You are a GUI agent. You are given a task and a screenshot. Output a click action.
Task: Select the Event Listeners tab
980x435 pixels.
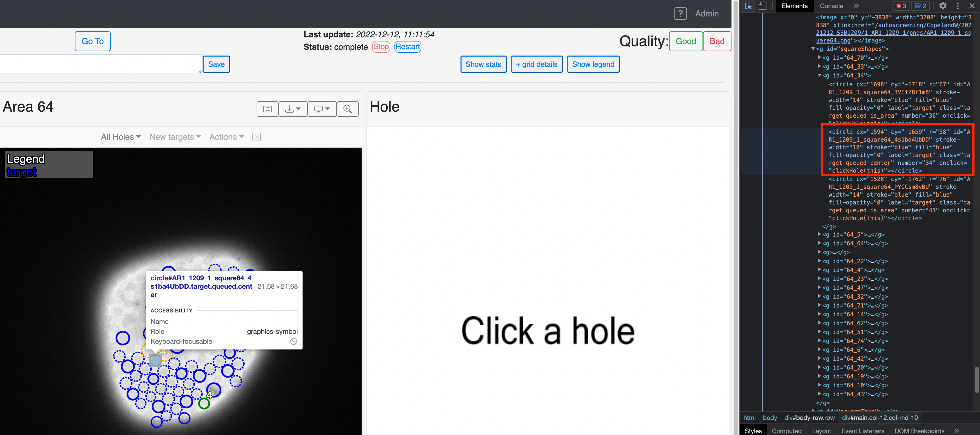pos(863,431)
